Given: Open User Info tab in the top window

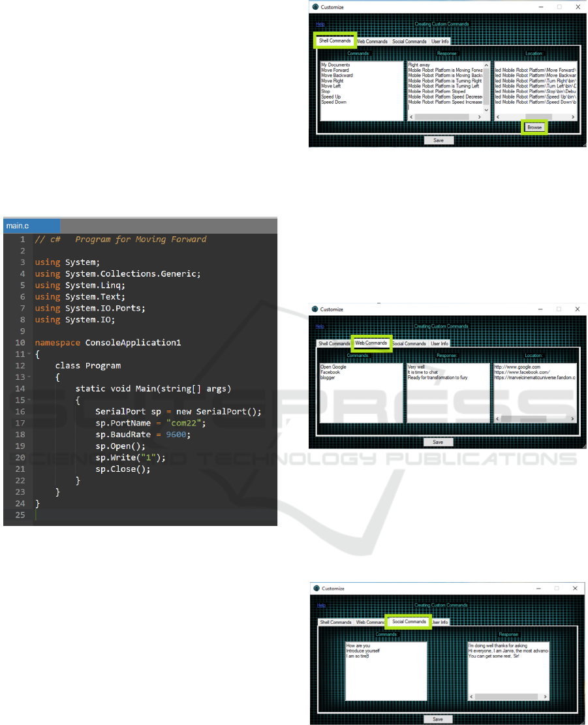Looking at the screenshot, I should click(x=440, y=42).
